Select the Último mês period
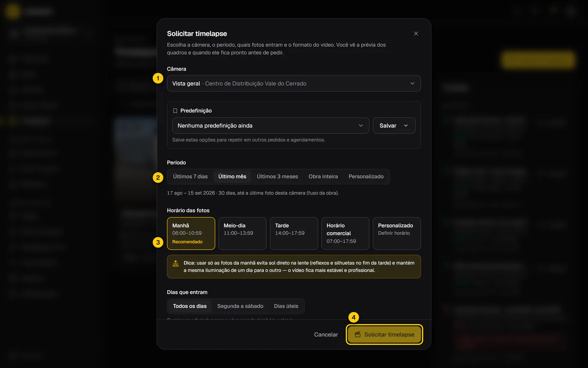 (232, 177)
